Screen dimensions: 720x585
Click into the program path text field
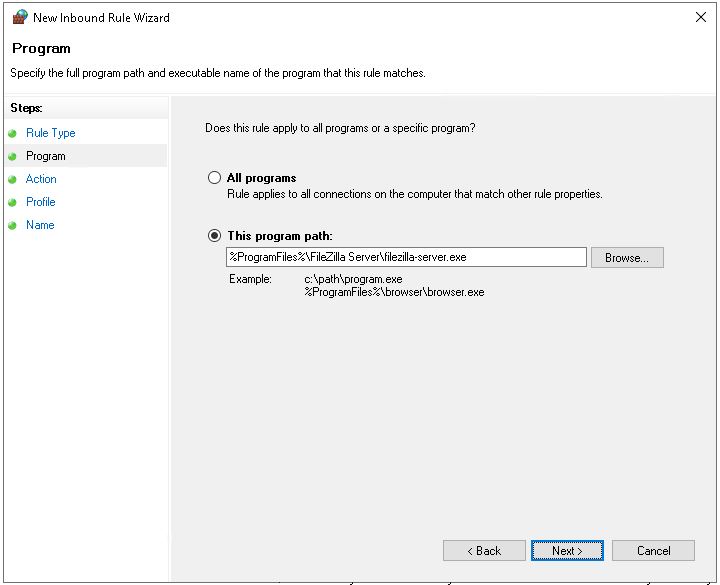[406, 257]
